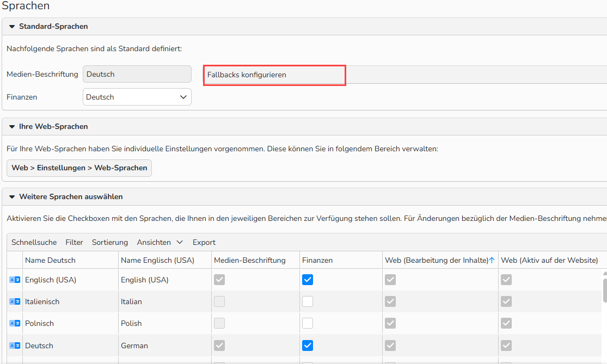This screenshot has width=607, height=364.
Task: Collapse the Ihre Web-Sprachen section
Action: (x=12, y=126)
